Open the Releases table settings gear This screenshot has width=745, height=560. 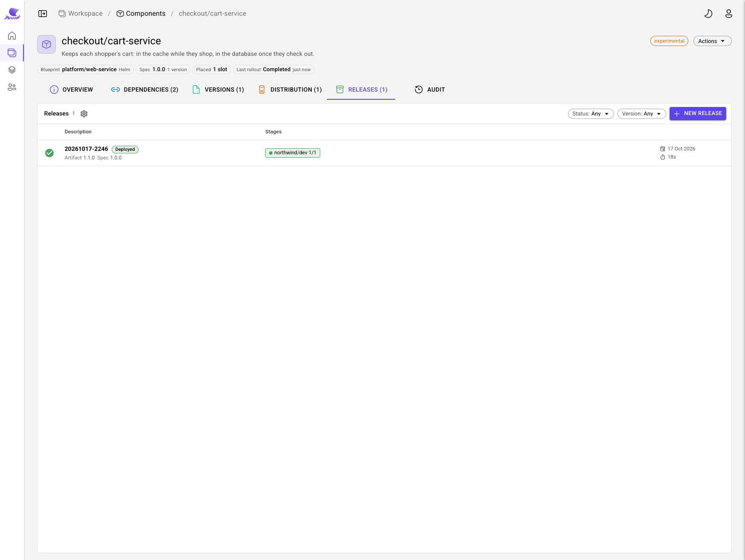click(x=84, y=114)
